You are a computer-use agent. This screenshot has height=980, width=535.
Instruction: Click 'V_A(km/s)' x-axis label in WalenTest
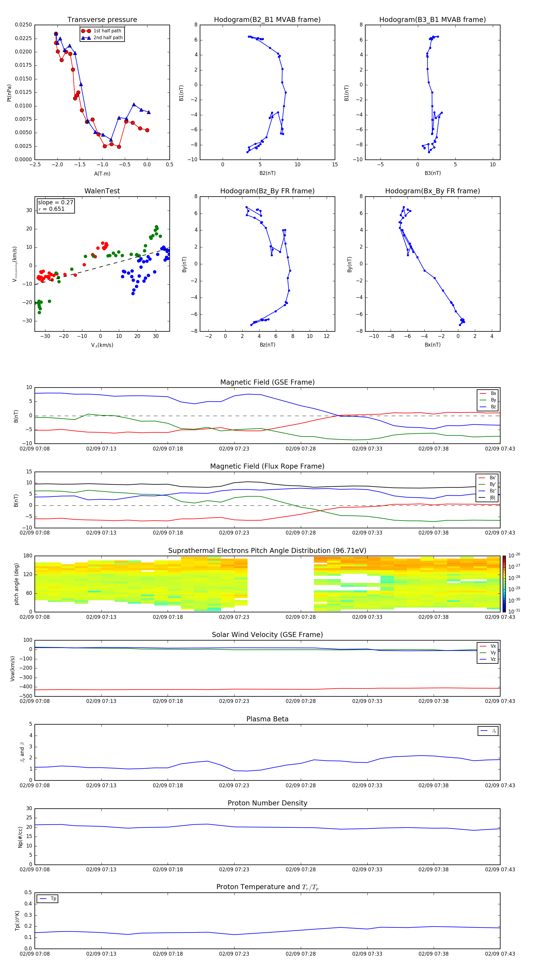102,345
